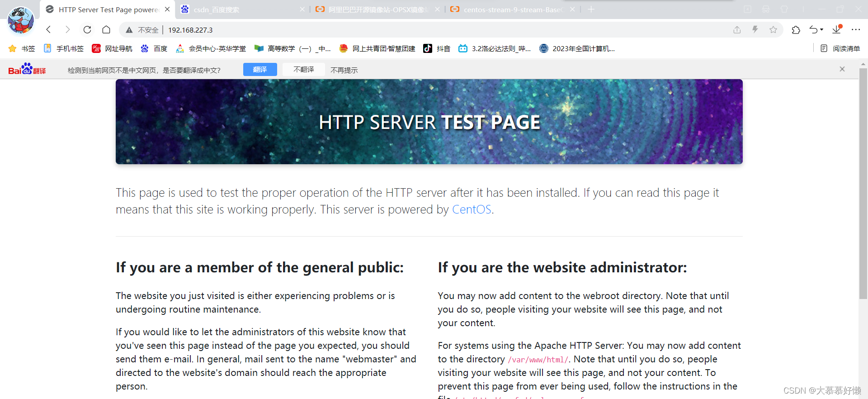Click the lightning speed-mode icon

(x=755, y=30)
